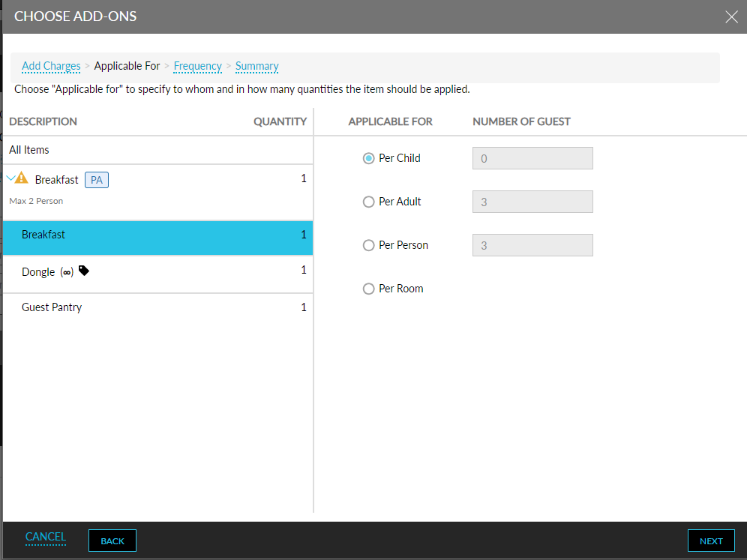Go to the Frequency step

197,66
